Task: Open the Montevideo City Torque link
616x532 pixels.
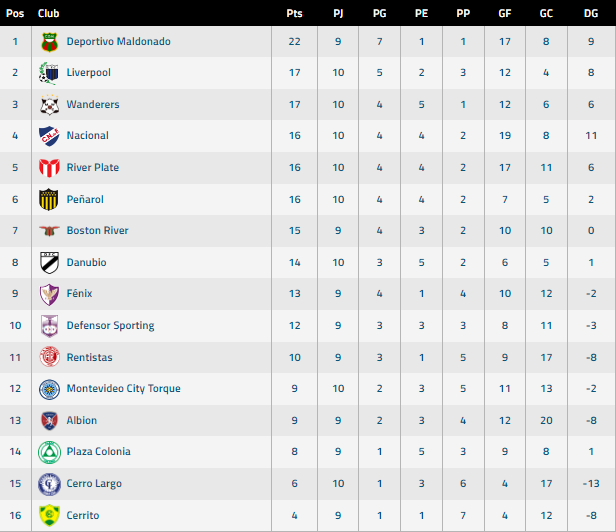Action: point(123,389)
